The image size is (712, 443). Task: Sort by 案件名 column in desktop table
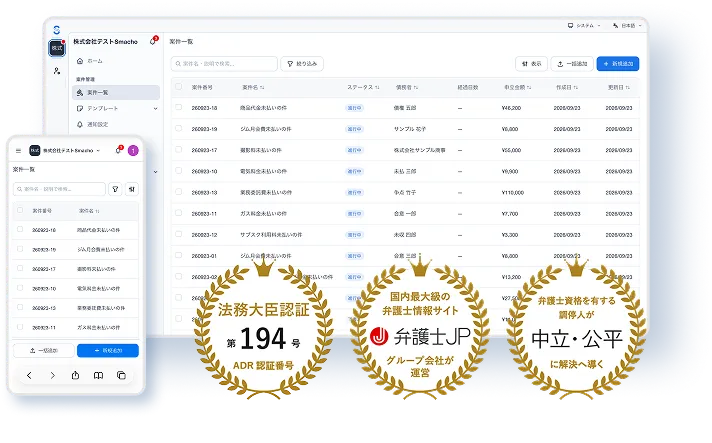point(253,87)
